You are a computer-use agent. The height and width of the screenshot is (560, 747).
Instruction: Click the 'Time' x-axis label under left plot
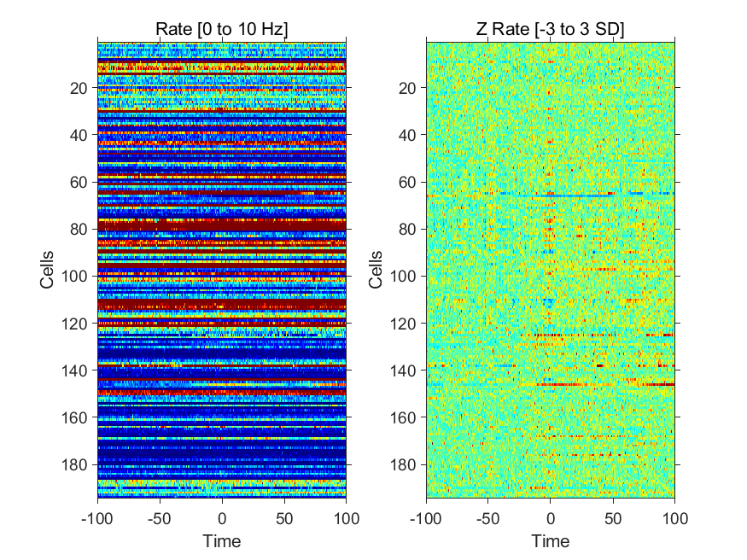click(221, 541)
